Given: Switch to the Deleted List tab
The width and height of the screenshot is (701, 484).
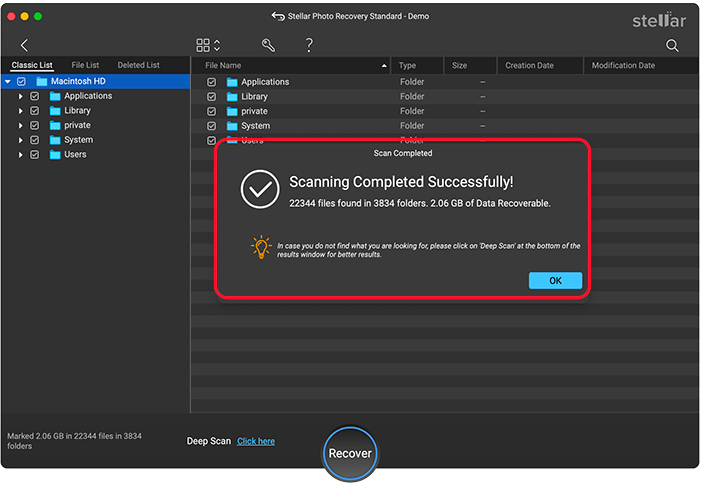Looking at the screenshot, I should pyautogui.click(x=138, y=65).
